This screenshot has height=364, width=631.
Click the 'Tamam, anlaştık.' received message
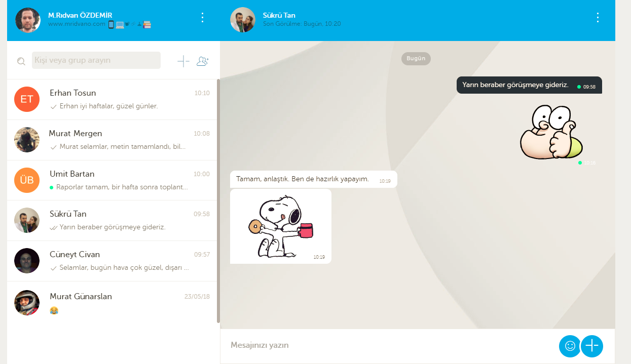coord(314,179)
